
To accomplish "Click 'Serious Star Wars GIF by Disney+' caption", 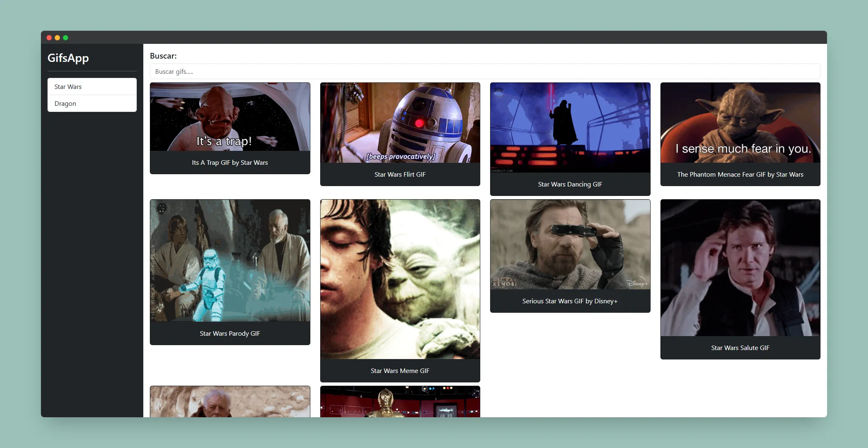I will coord(570,301).
